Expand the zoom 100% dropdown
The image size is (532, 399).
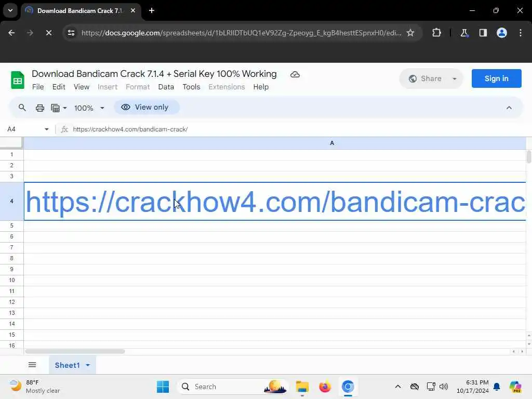point(102,108)
